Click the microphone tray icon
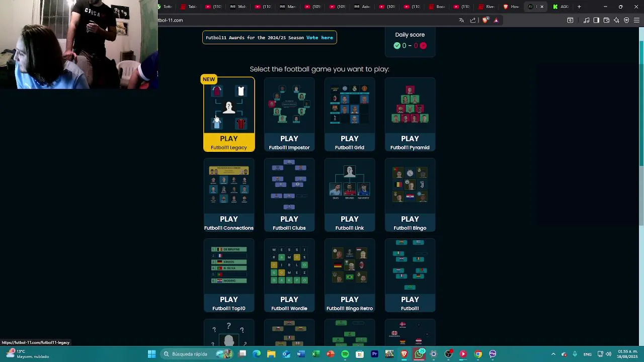The image size is (644, 362). (x=575, y=354)
